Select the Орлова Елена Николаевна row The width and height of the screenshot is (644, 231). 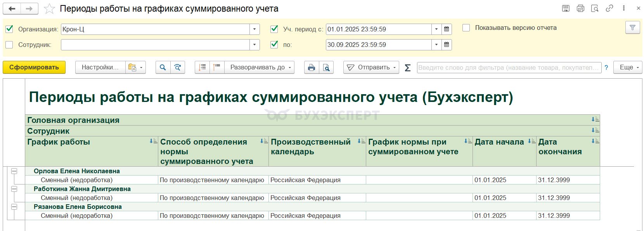pyautogui.click(x=312, y=171)
